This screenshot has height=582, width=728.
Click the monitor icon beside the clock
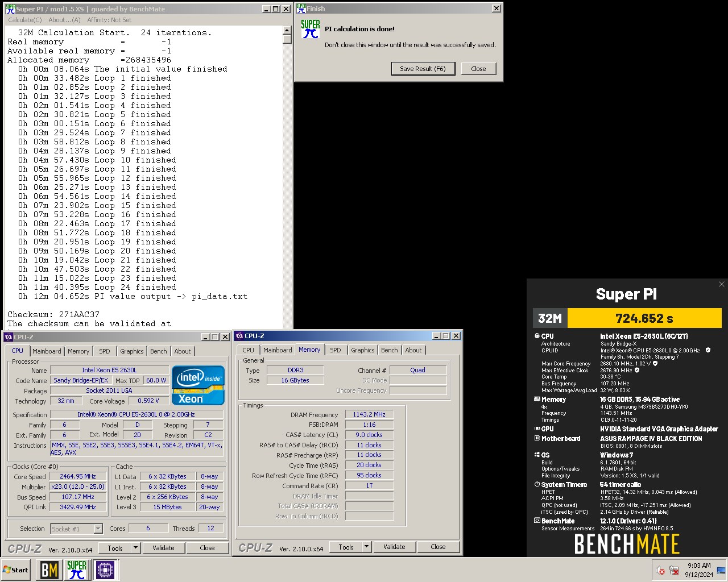click(x=721, y=570)
